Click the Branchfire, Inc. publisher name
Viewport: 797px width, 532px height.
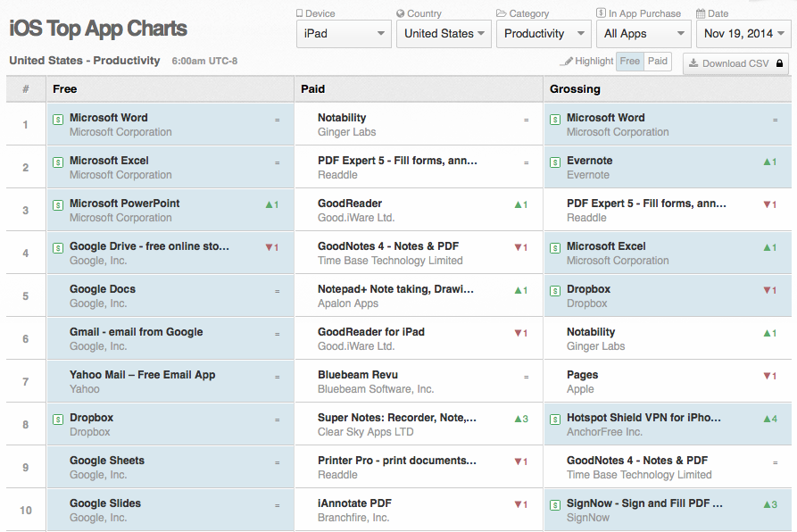tap(353, 517)
